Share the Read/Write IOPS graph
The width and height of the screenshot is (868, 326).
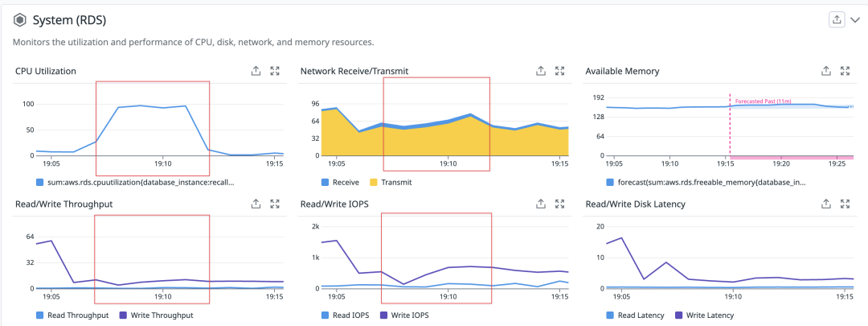coord(541,204)
